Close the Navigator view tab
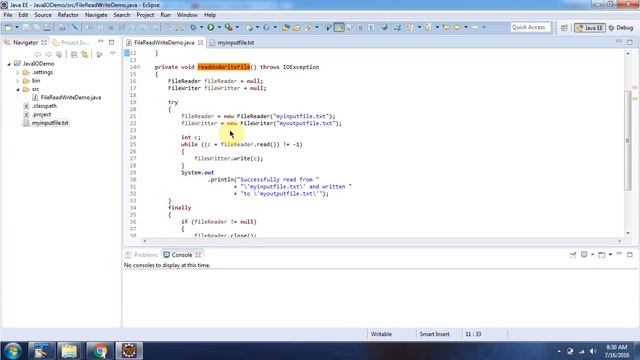The height and width of the screenshot is (360, 640). click(44, 42)
